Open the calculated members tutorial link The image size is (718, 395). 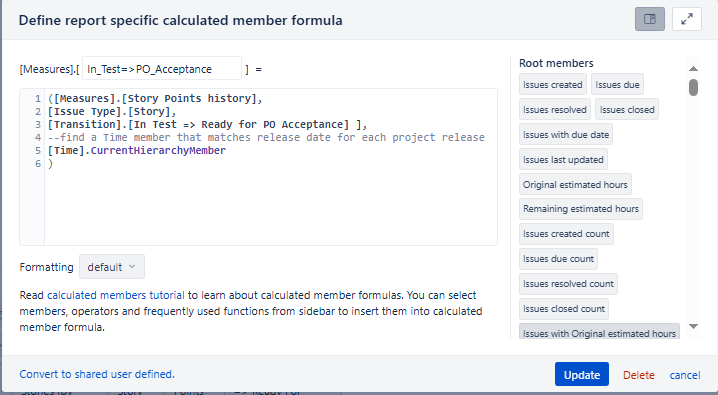[116, 295]
